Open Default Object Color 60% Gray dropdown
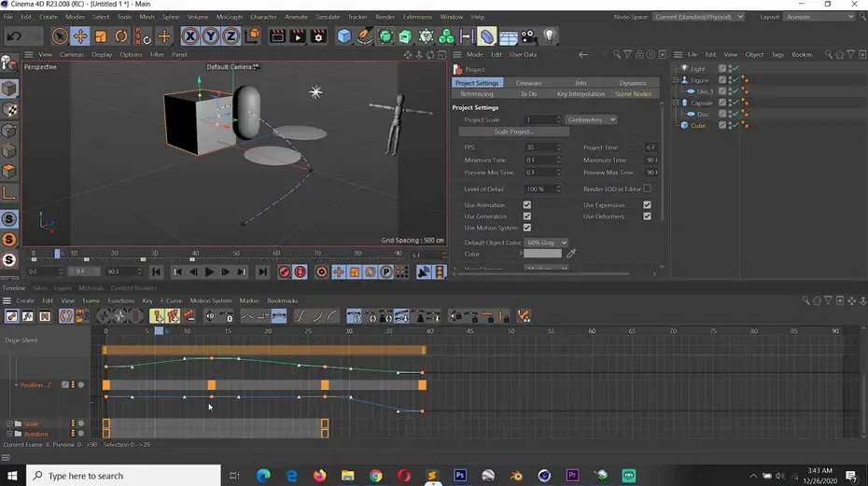The image size is (868, 486). pos(546,243)
